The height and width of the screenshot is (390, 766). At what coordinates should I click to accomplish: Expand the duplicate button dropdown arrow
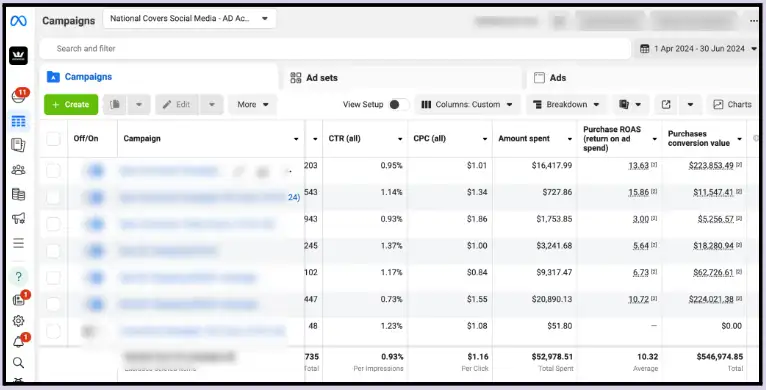[x=139, y=105]
